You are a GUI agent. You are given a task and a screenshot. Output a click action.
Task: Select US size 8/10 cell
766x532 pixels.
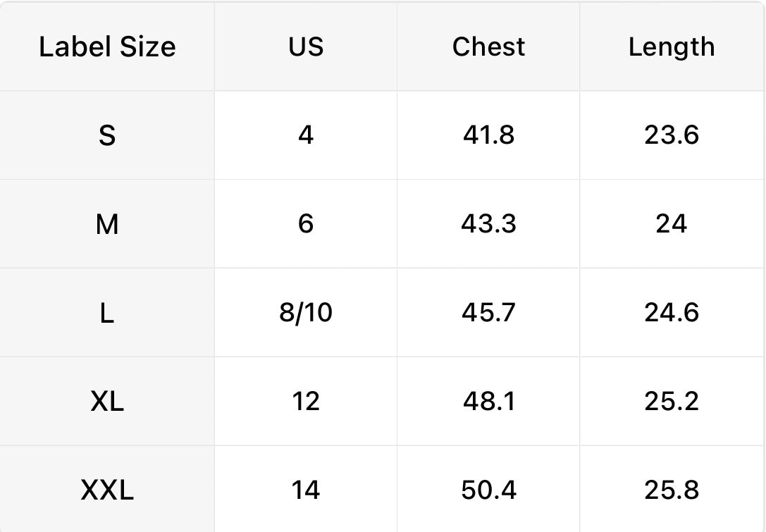point(306,313)
